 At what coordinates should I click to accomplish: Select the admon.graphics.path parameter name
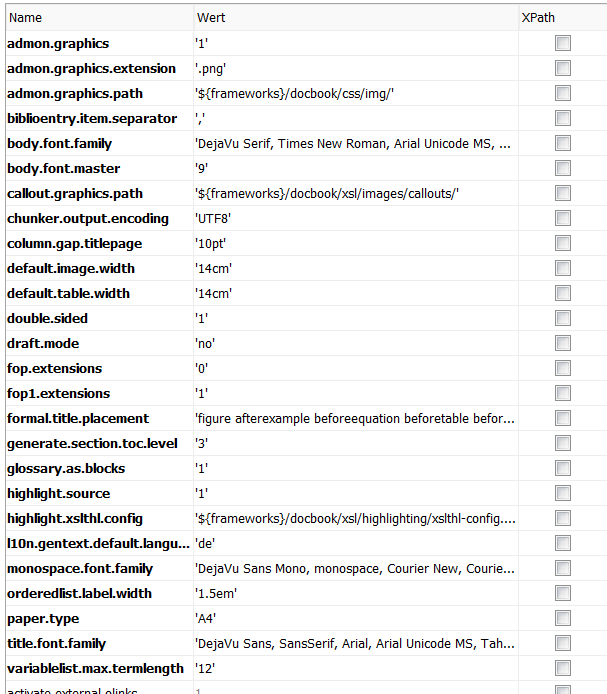pos(75,94)
